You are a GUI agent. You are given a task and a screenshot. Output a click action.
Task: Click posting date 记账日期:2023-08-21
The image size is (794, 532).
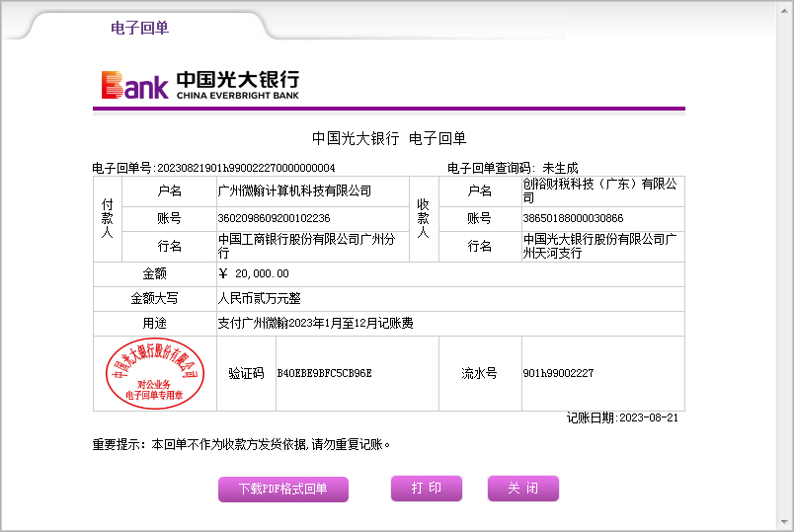[x=622, y=418]
